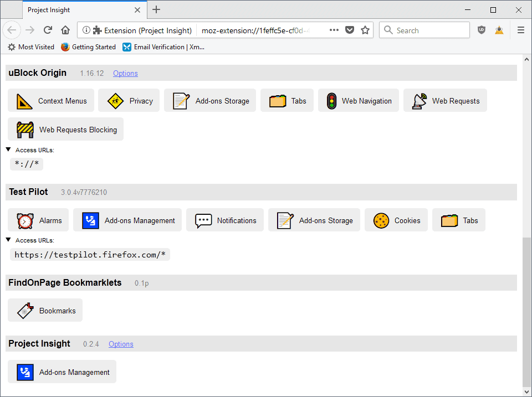Click the https://testpilot.firefox.com/* URL pattern
Viewport: 532px width, 397px height.
[90, 255]
